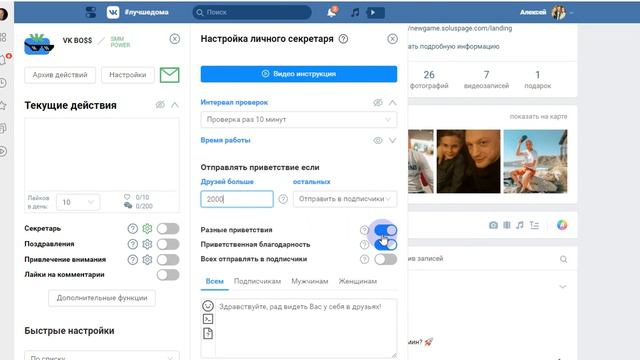
Task: Select the Женщинам tab
Action: (358, 281)
